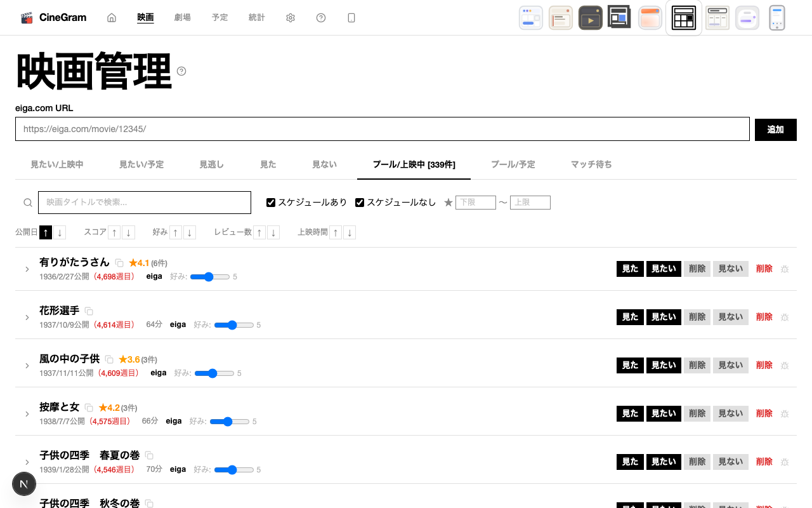Adjust the 好み slider for 風の中の子供
812x508 pixels.
214,373
